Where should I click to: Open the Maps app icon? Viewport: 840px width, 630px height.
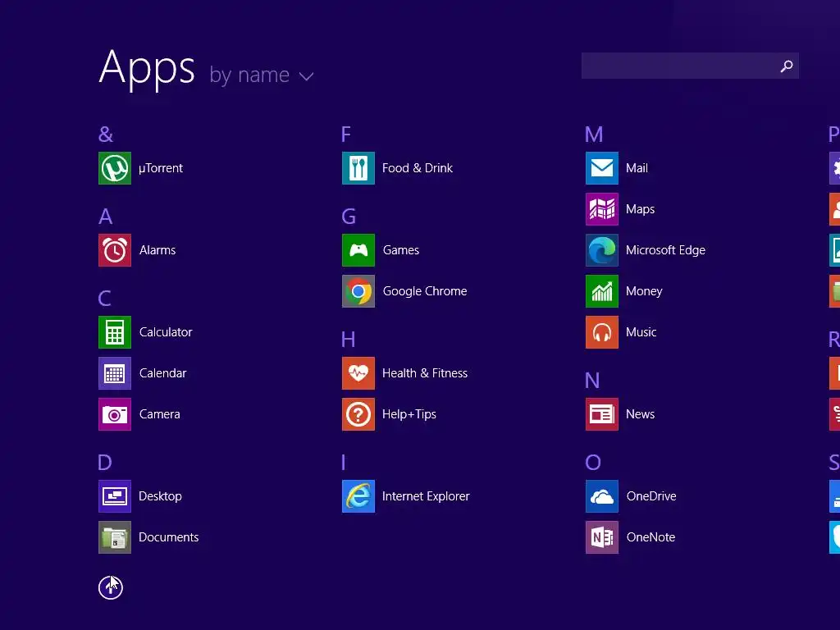pyautogui.click(x=602, y=209)
